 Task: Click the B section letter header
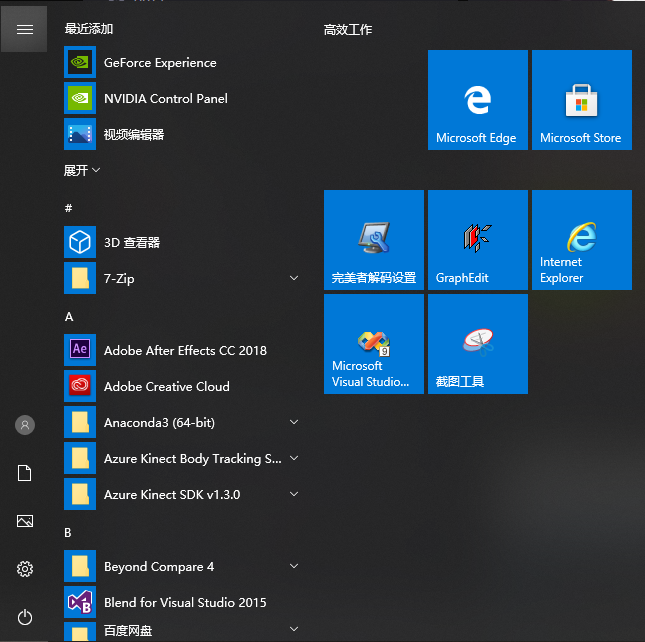click(68, 533)
